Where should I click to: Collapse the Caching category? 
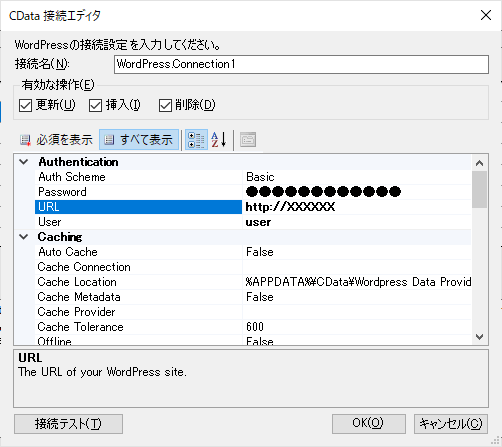24,237
